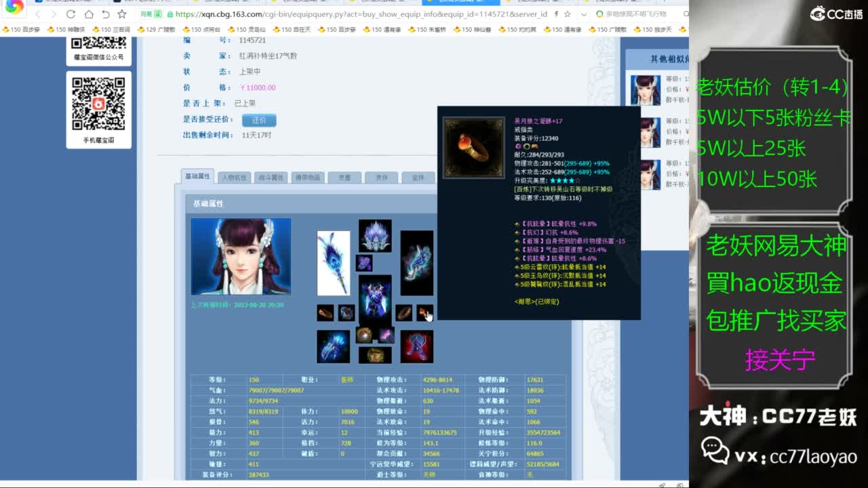Click the 手机藏宝阁 QR code

coord(99,104)
